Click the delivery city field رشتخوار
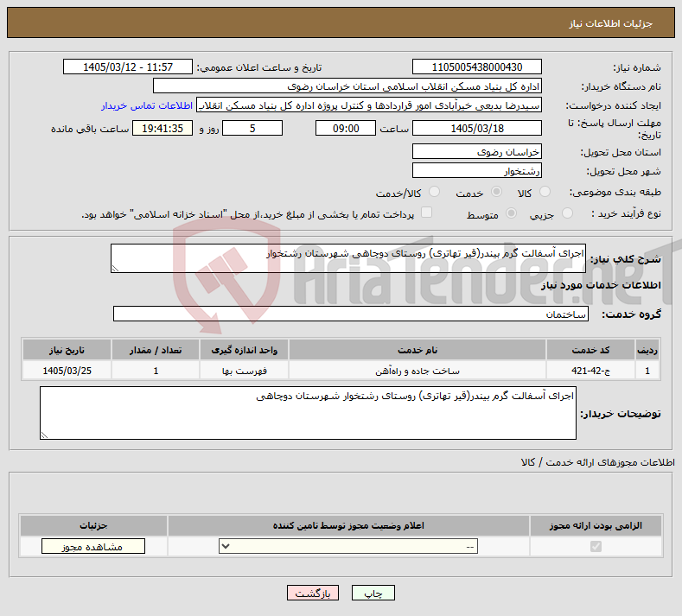682x616 pixels. 476,170
